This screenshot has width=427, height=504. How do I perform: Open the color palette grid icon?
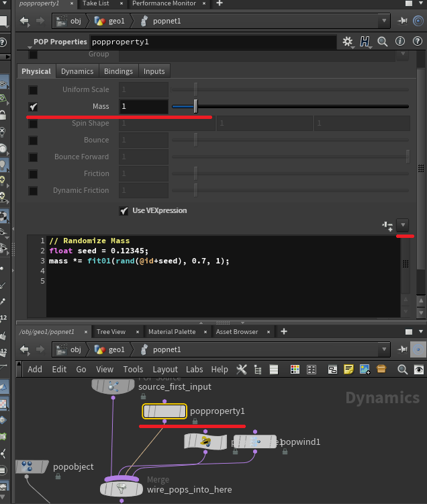pyautogui.click(x=295, y=370)
